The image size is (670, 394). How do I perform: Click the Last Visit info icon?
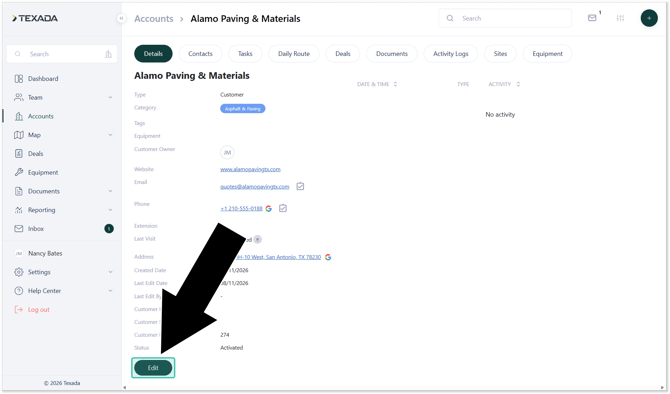257,239
